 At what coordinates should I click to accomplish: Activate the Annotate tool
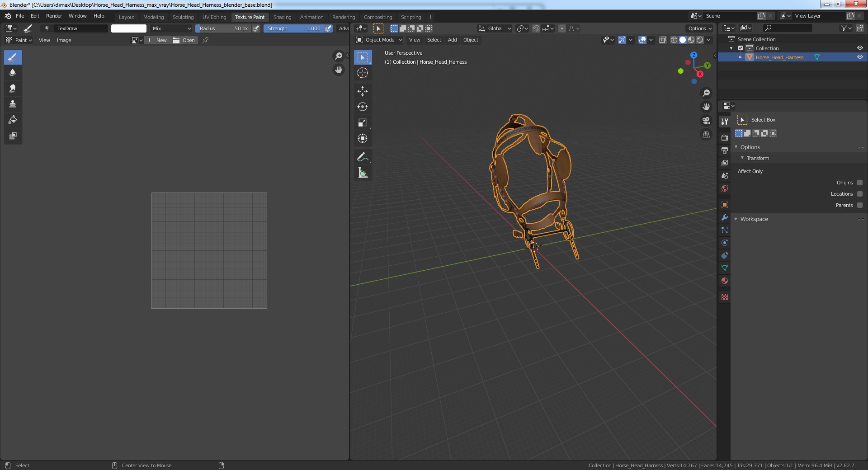pos(363,157)
